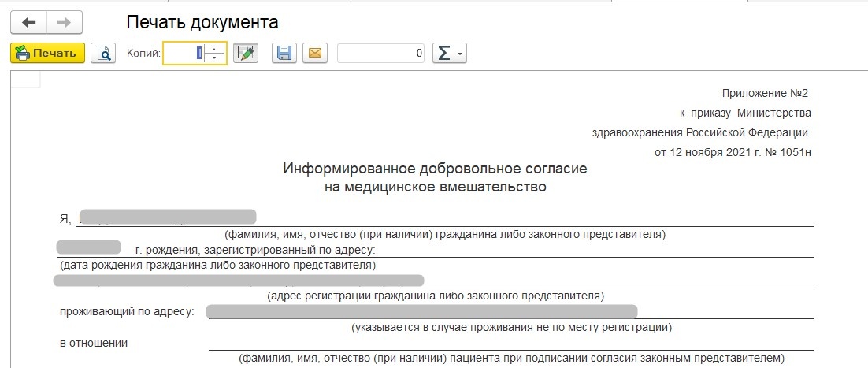This screenshot has height=368, width=868.
Task: Click the 'от 12 ноября 2021 г. № 1051н' line
Action: tap(733, 151)
